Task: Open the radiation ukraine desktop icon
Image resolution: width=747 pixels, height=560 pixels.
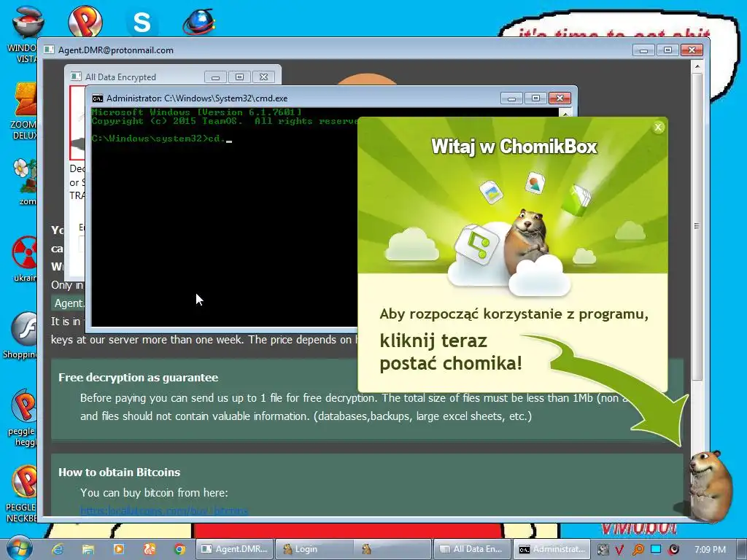Action: [x=25, y=259]
